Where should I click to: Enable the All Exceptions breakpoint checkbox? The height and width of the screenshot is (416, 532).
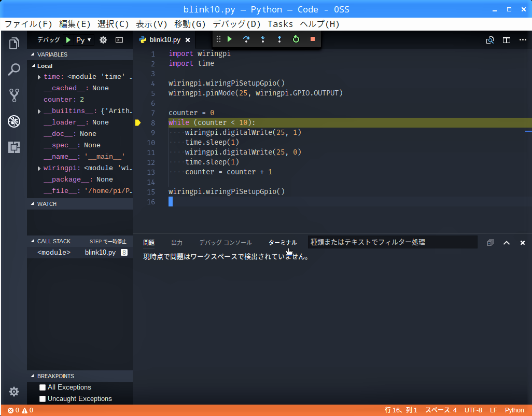pos(43,387)
